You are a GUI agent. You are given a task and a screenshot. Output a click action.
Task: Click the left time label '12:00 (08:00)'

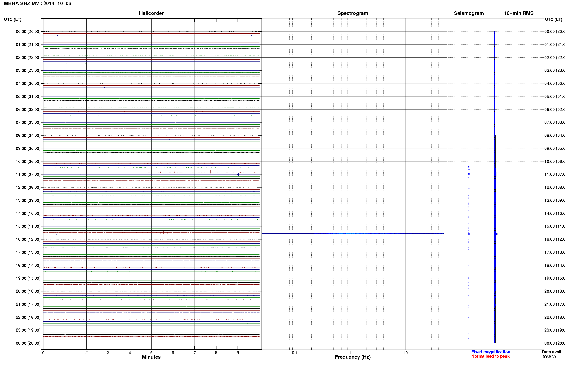click(28, 187)
